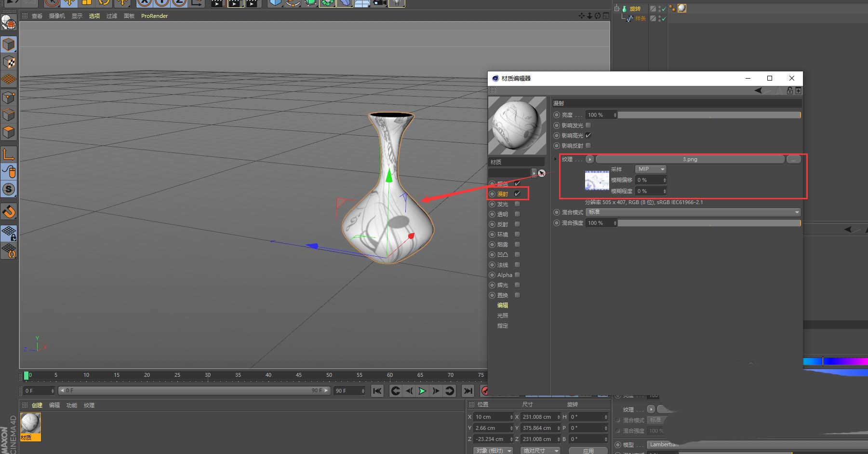
Task: Click the workplane grid icon
Action: 9,80
